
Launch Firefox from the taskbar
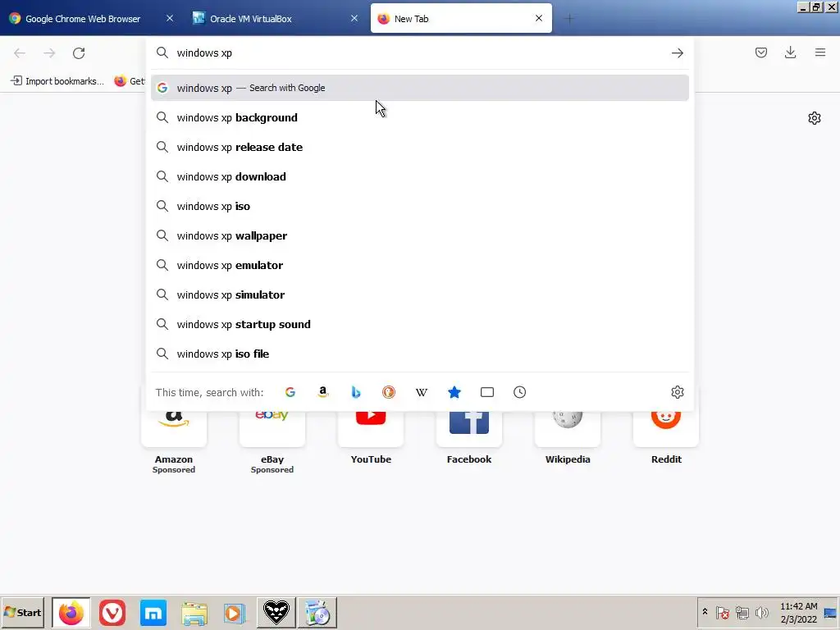71,612
